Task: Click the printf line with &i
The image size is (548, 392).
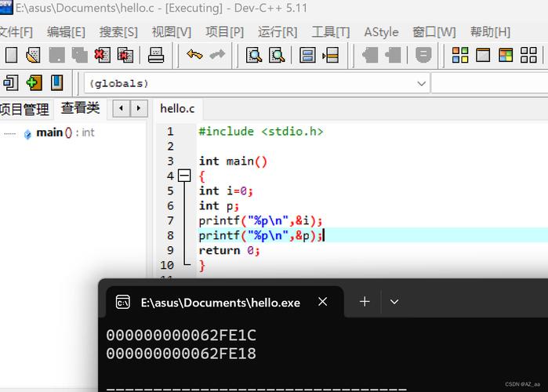Action: tap(260, 220)
